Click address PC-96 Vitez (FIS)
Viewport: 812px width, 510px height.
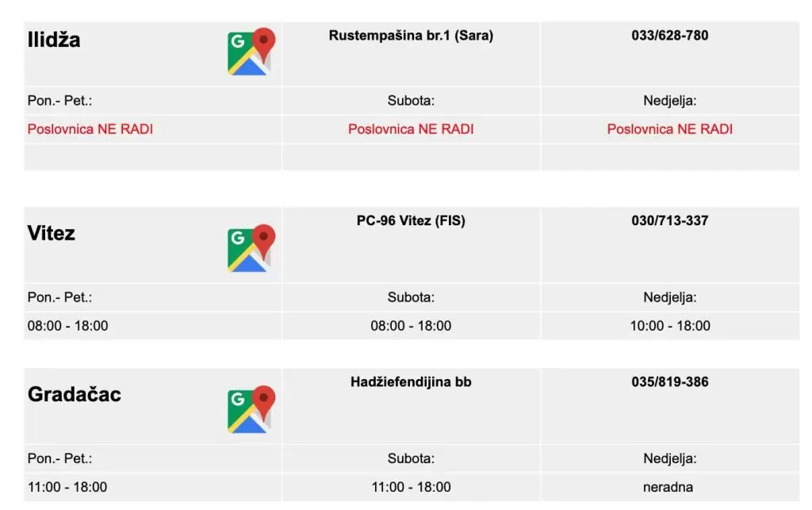click(x=411, y=220)
